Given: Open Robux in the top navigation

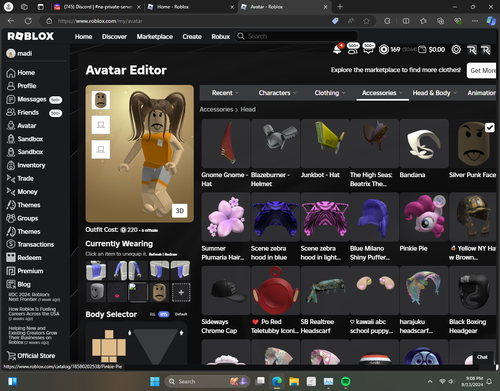Looking at the screenshot, I should 221,36.
